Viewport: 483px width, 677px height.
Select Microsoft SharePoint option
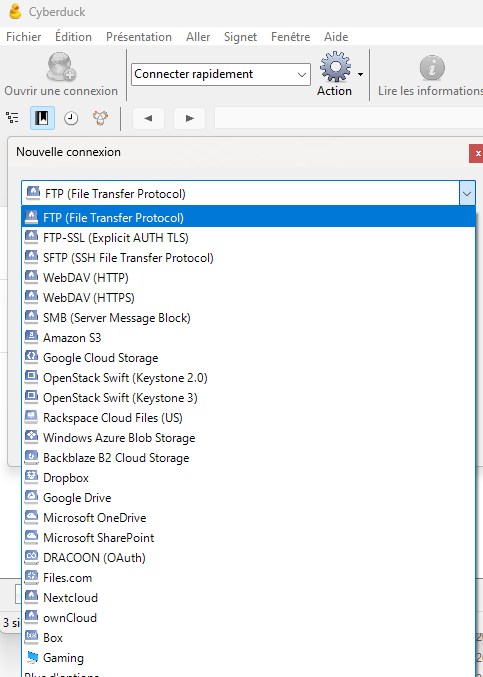coord(249,538)
